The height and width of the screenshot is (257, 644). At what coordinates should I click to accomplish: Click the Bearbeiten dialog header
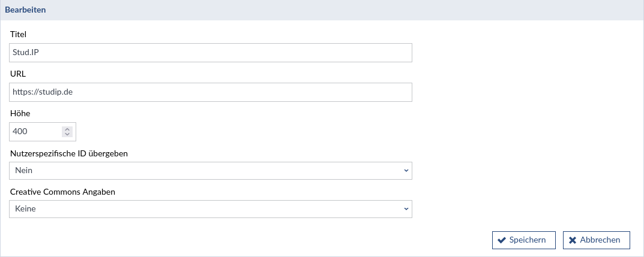point(26,10)
